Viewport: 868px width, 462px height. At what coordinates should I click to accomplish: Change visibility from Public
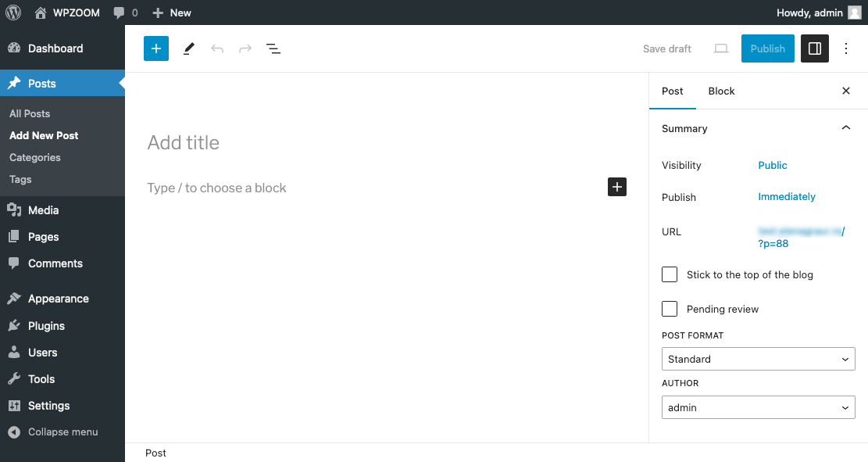coord(772,165)
